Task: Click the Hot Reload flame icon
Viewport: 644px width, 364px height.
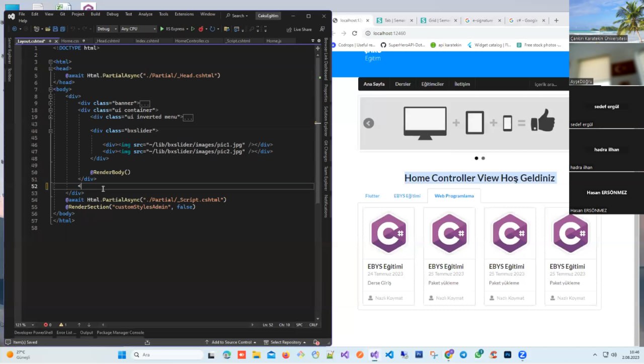Action: point(201,29)
